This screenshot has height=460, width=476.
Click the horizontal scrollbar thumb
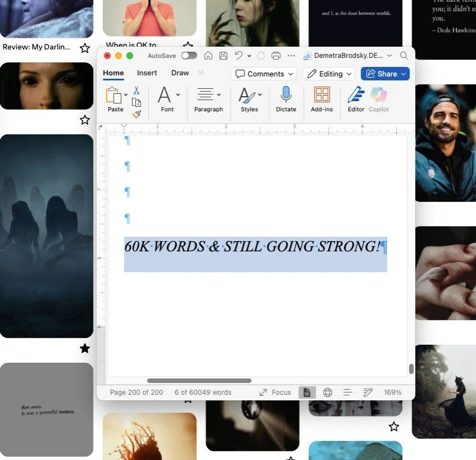(199, 381)
